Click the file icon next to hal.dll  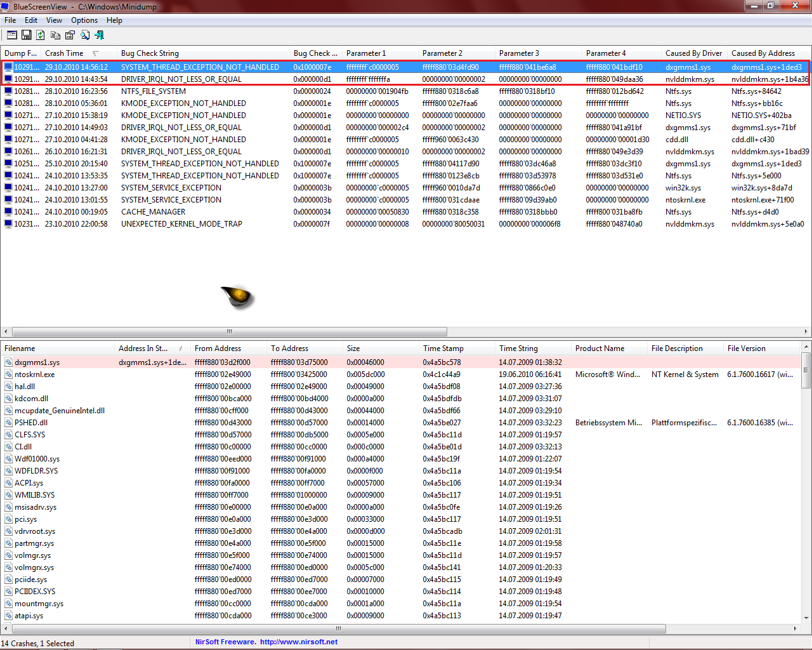tap(9, 387)
